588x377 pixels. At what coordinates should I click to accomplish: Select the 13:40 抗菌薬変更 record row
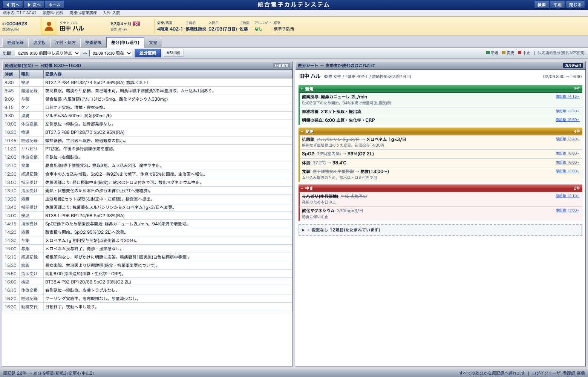[x=147, y=207]
